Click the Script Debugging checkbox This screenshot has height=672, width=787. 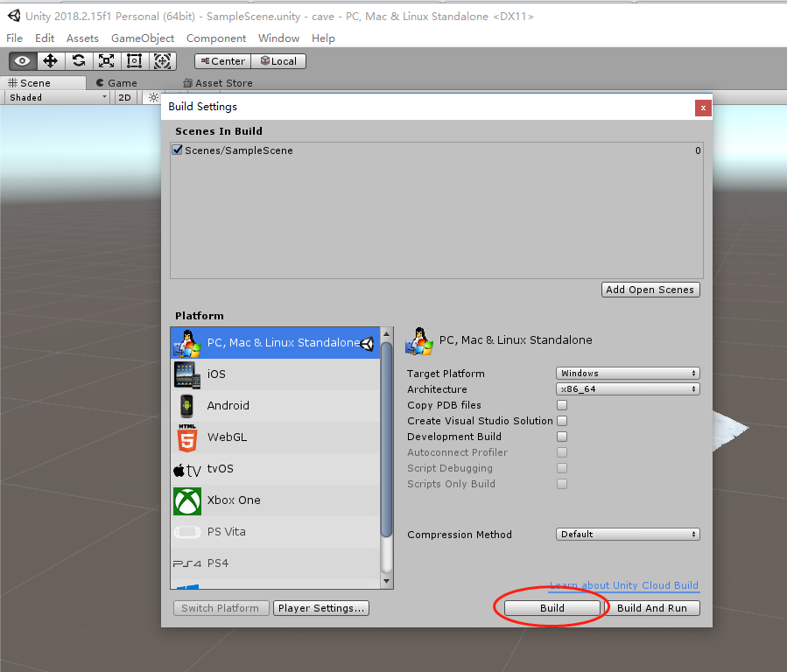click(562, 468)
